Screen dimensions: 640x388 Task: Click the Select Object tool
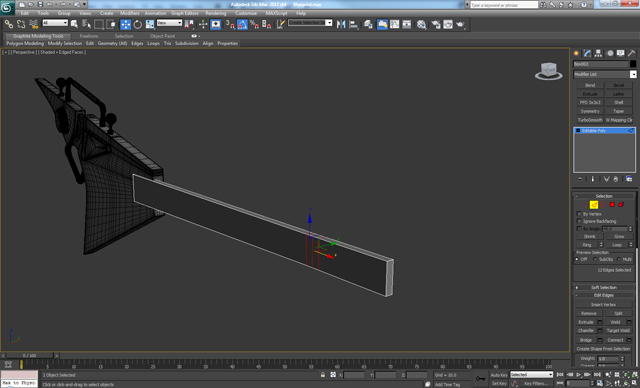[x=74, y=24]
